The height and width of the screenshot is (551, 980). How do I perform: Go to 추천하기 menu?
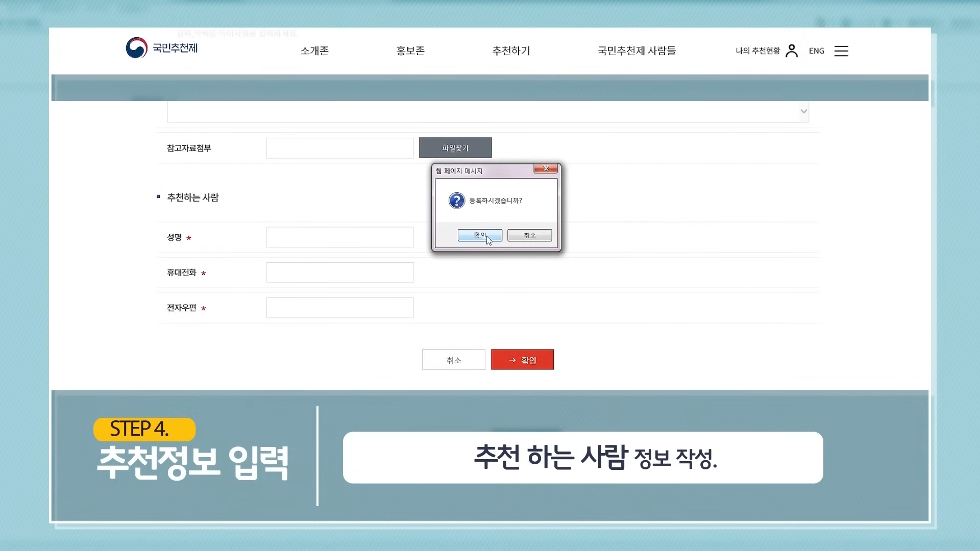click(x=511, y=51)
